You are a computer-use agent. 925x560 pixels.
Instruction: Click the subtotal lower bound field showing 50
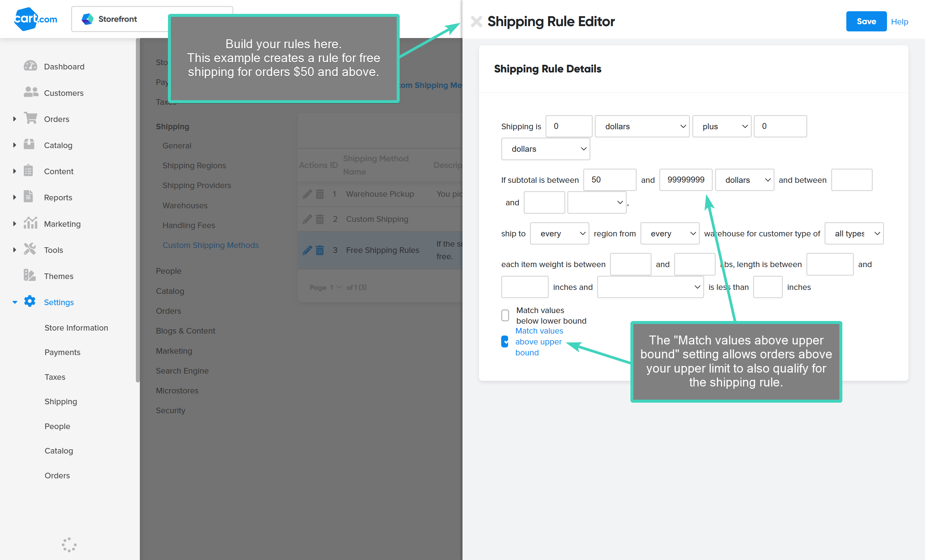(609, 180)
